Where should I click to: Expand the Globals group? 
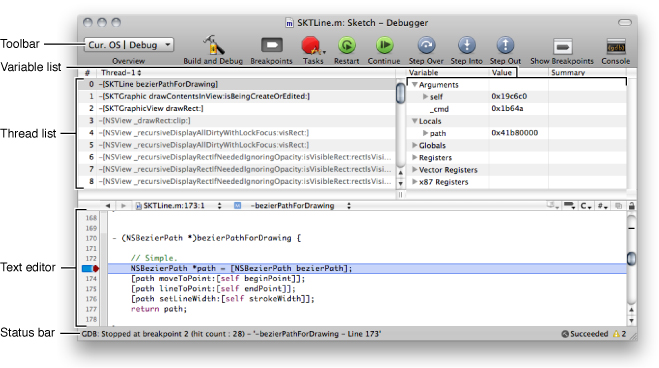click(x=414, y=145)
